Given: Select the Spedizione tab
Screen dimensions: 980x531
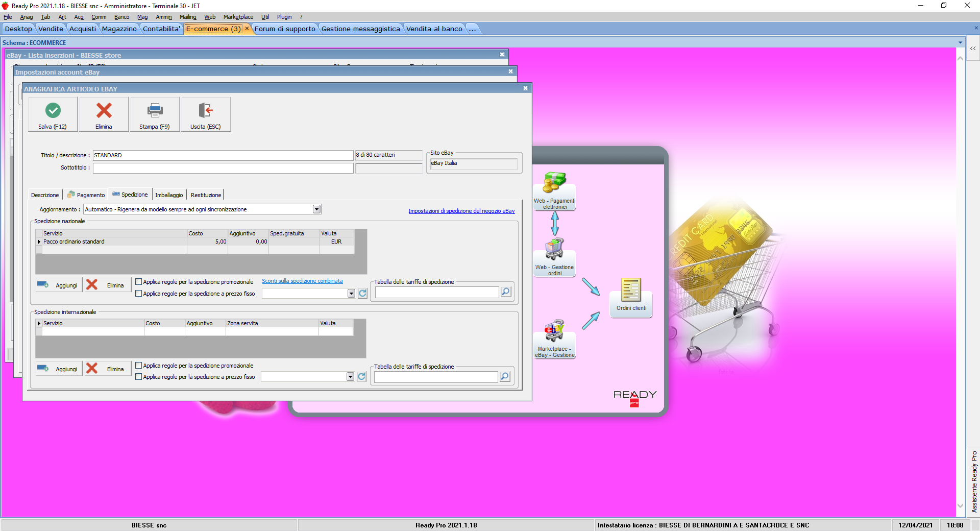Looking at the screenshot, I should (130, 195).
